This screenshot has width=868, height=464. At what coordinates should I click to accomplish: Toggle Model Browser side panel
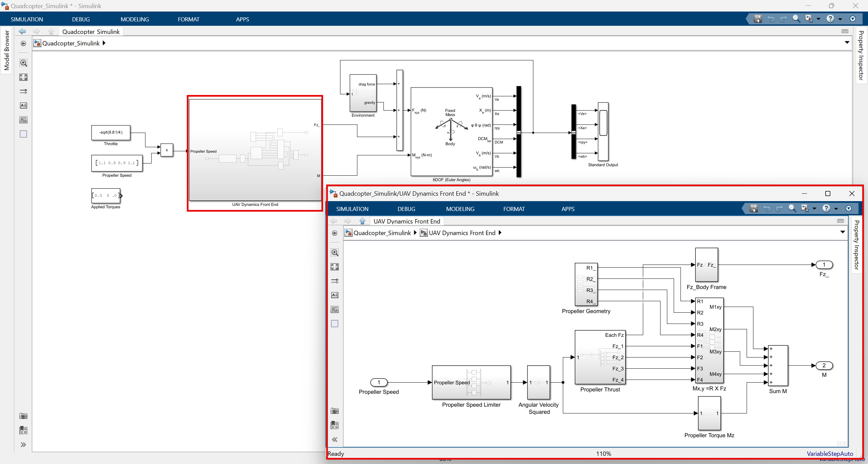tap(6, 50)
